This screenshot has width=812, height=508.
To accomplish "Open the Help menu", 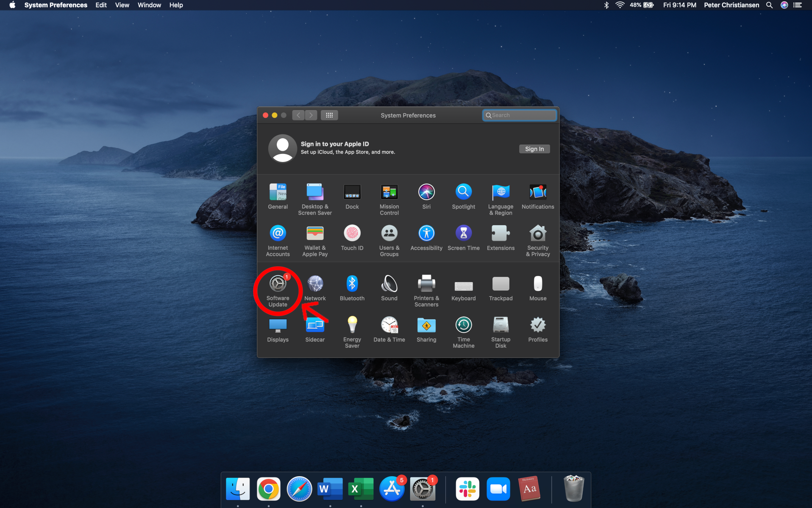I will coord(176,5).
